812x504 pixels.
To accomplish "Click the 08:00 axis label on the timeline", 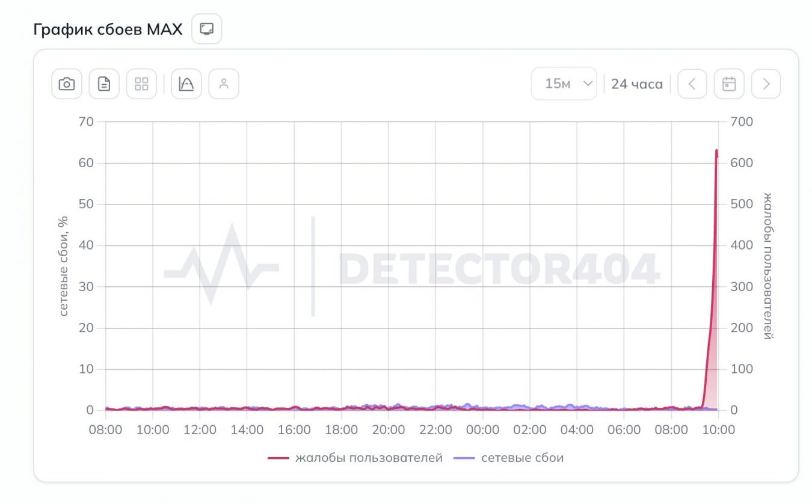I will 106,429.
